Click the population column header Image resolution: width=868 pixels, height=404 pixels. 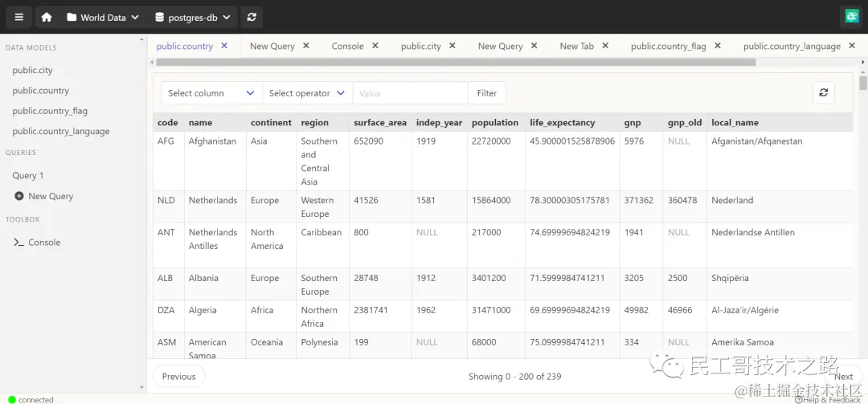tap(495, 122)
